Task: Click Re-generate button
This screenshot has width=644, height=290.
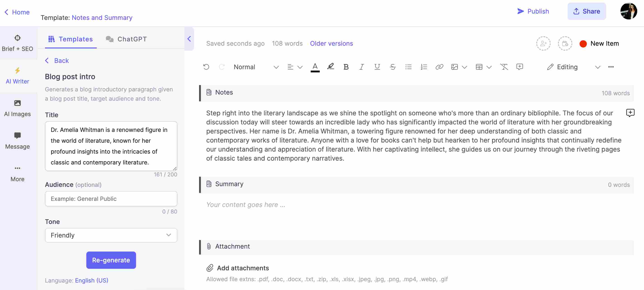Action: 111,260
